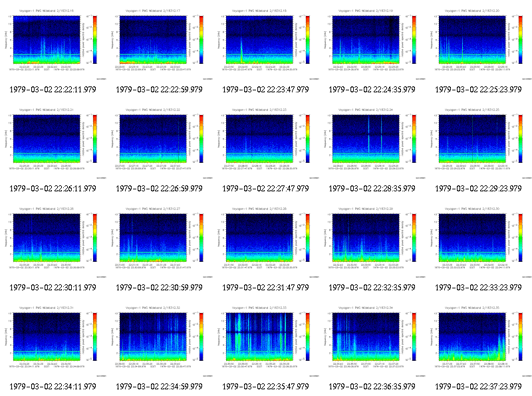Choose caption reading "1979-03-02 22:34:59.979"
The height and width of the screenshot is (396, 532).
point(159,387)
